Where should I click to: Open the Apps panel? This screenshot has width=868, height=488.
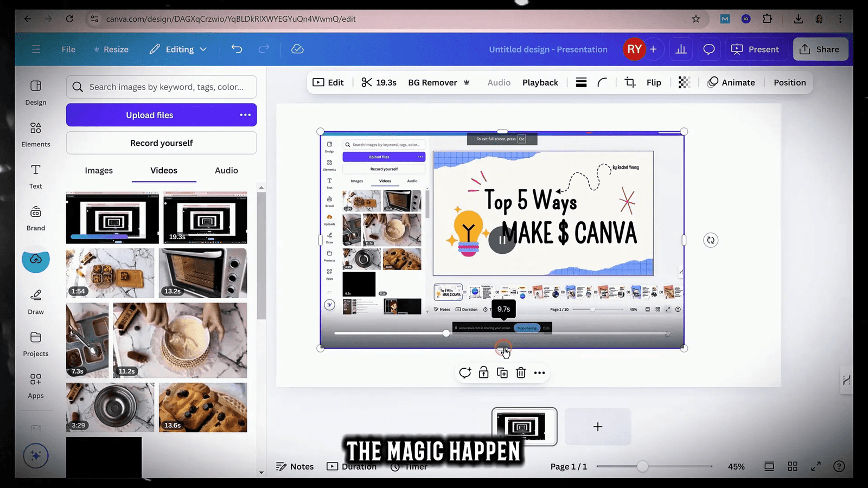(36, 386)
